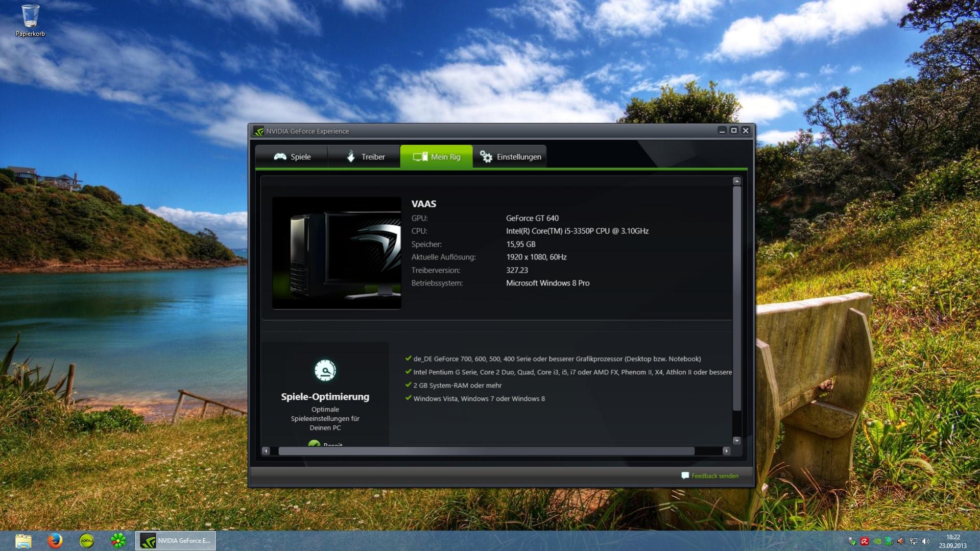This screenshot has width=980, height=551.
Task: Click the Intel Core i5-3350P CPU value
Action: tap(577, 231)
